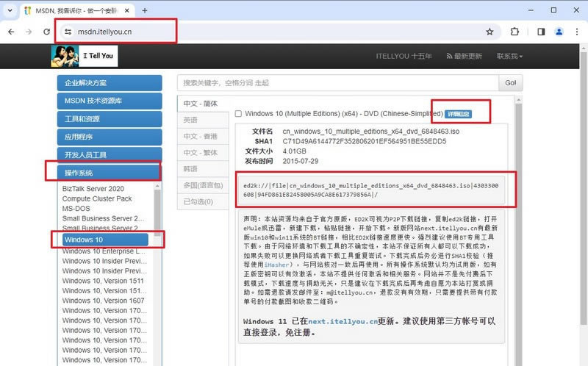Tick the Windows 10 Multiple Editions x64 checkbox
The width and height of the screenshot is (588, 366).
point(238,114)
